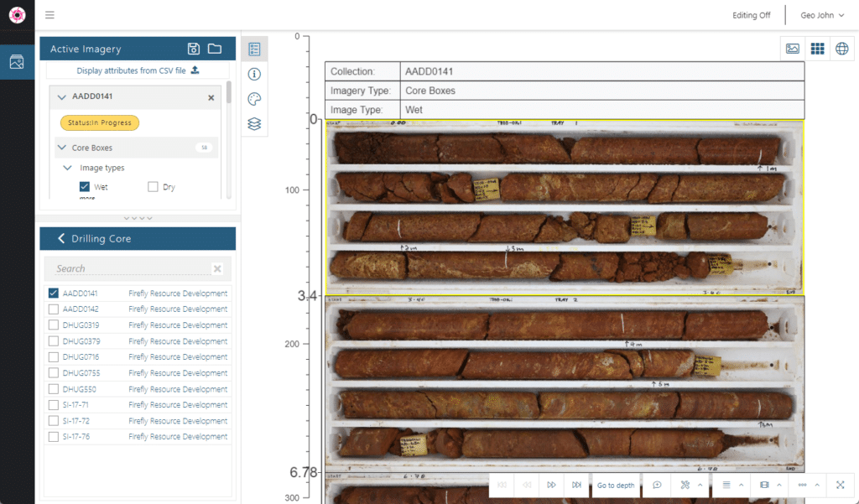Check the DHUG0319 drill hole checkbox
Image resolution: width=859 pixels, height=504 pixels.
click(x=54, y=325)
